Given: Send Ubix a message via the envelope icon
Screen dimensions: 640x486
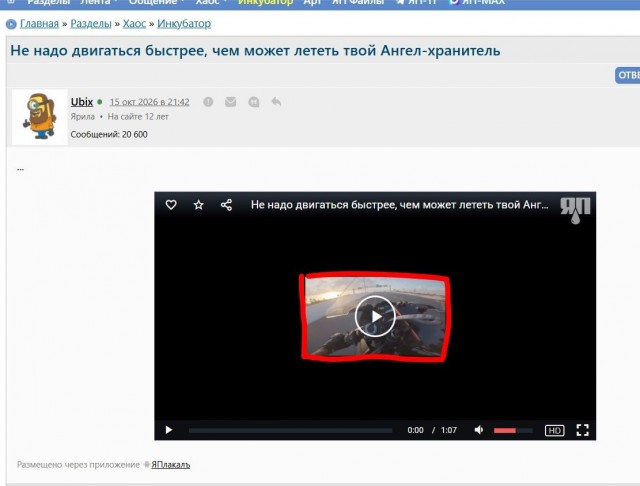Looking at the screenshot, I should tap(231, 102).
